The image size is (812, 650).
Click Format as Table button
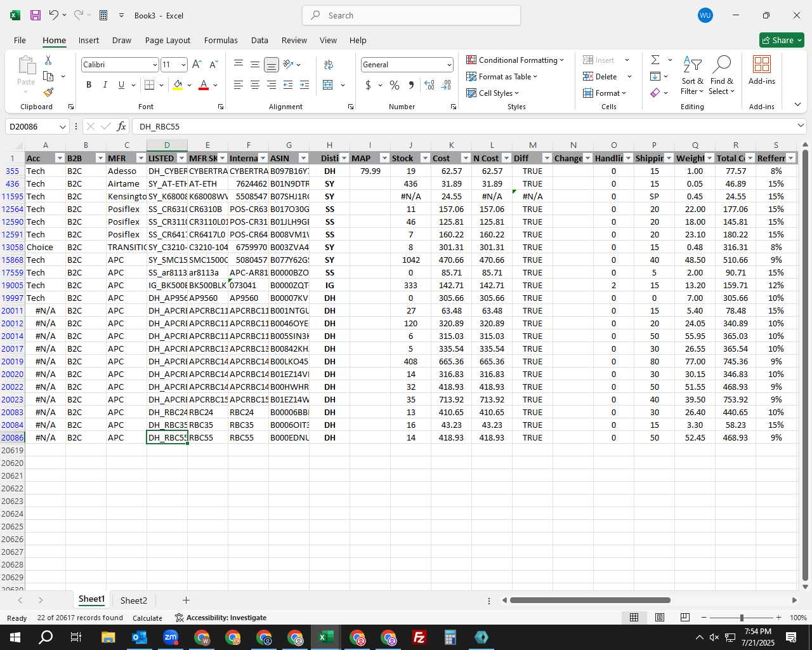click(502, 76)
